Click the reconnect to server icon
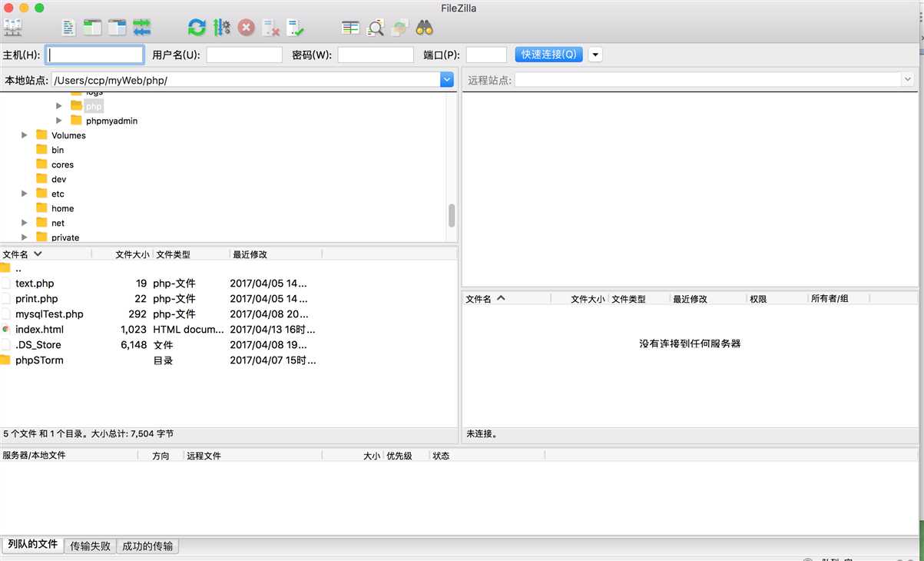 coord(295,28)
